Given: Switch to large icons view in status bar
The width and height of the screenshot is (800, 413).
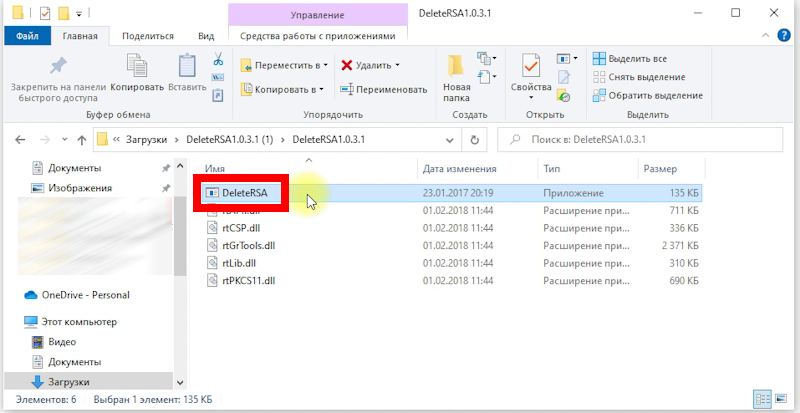Looking at the screenshot, I should 781,399.
